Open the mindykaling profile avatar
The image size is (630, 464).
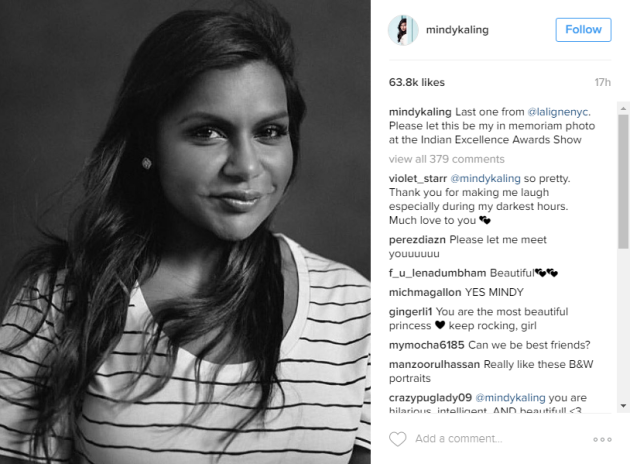tap(403, 30)
